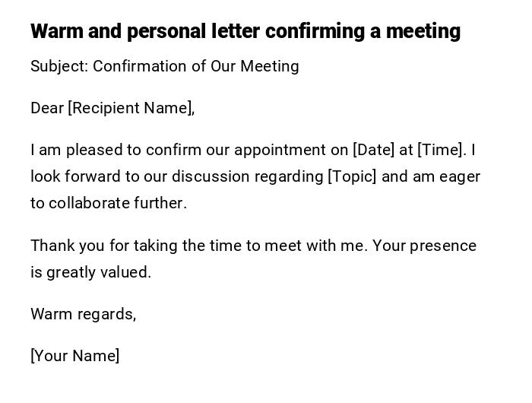Viewport: 532px width, 403px height.
Task: Click the [Your Name] signature placeholder
Action: (x=75, y=356)
